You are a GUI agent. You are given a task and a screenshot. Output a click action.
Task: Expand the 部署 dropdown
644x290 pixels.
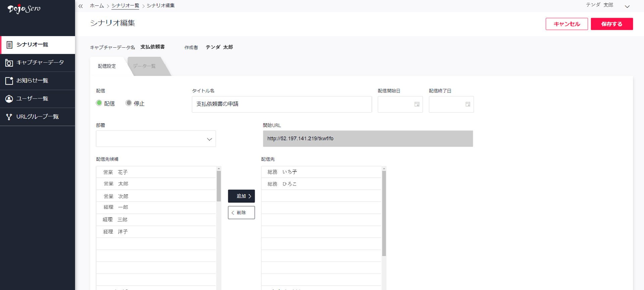coord(156,139)
